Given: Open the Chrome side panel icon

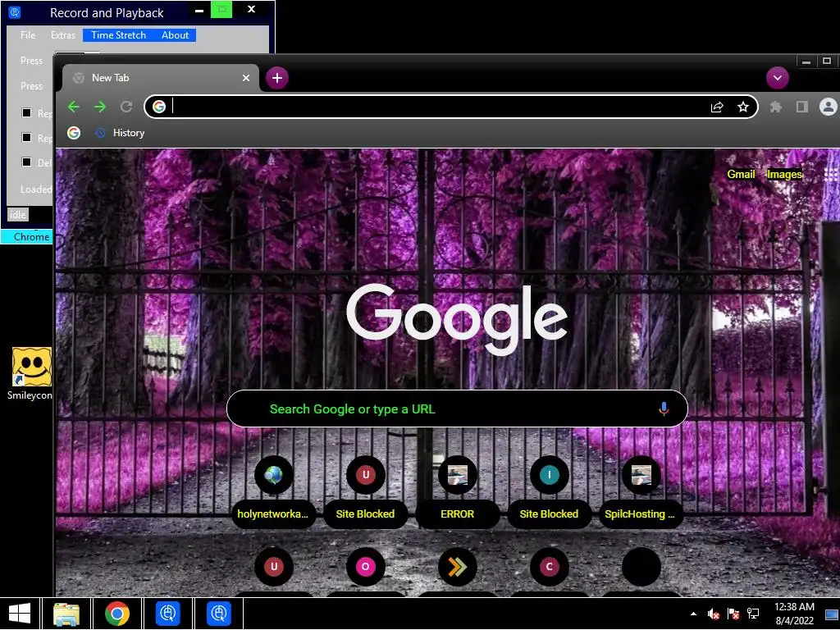Looking at the screenshot, I should point(802,107).
